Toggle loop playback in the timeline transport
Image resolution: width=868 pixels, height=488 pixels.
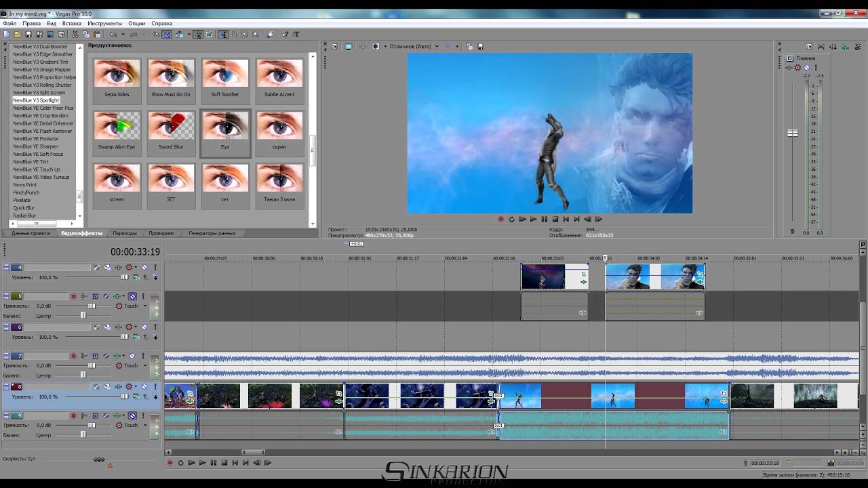point(181,462)
